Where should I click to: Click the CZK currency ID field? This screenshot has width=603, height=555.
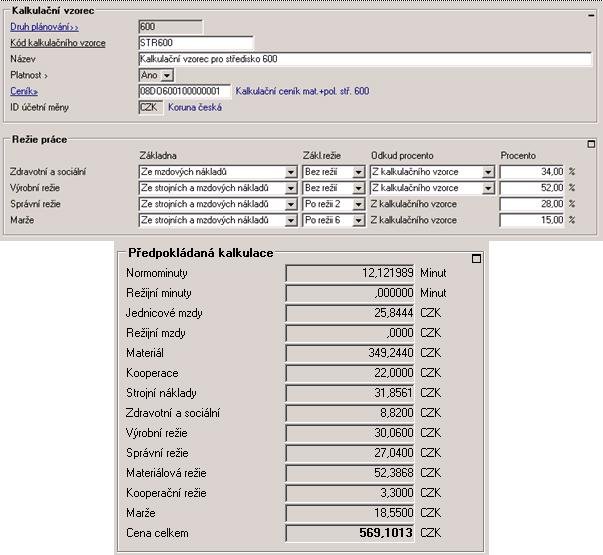pyautogui.click(x=150, y=107)
